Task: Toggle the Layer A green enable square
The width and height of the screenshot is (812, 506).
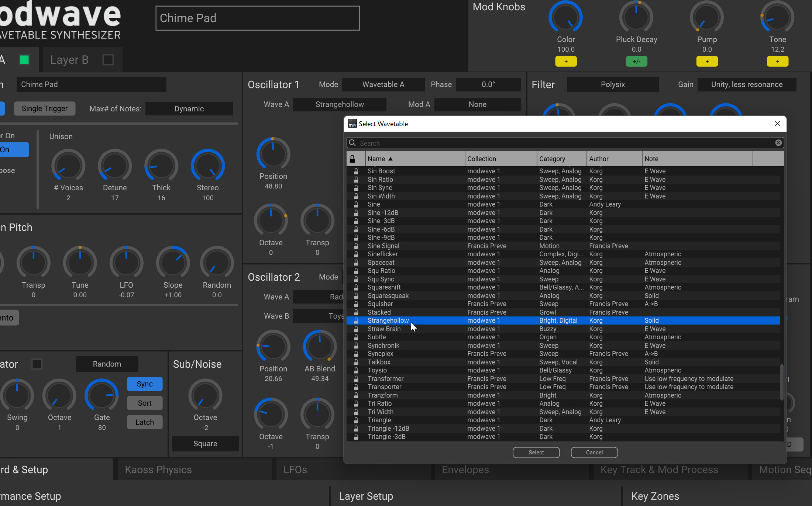Action: (x=24, y=60)
